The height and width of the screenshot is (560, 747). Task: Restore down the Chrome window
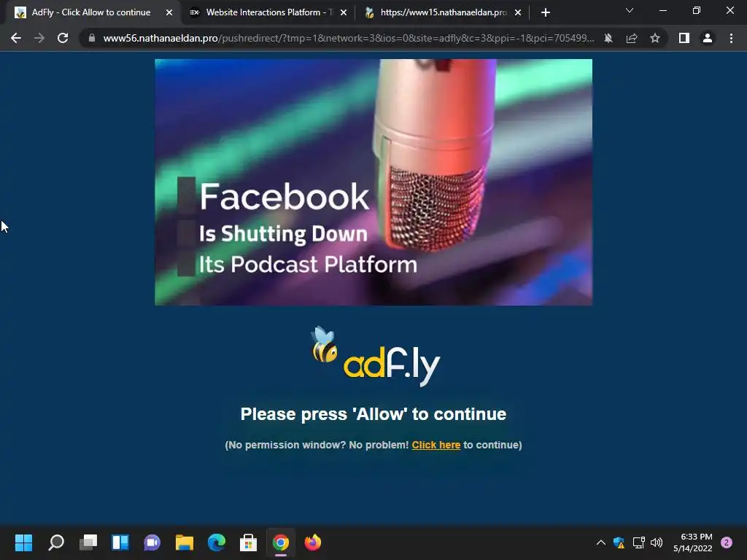point(697,10)
